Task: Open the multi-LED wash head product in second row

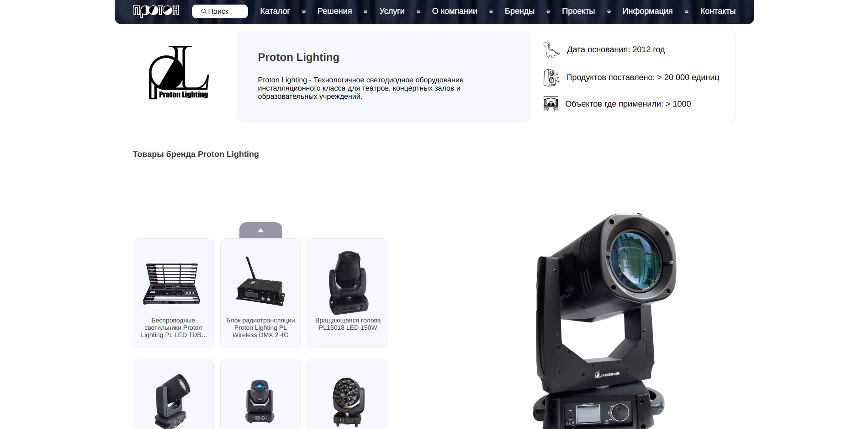Action: click(348, 394)
